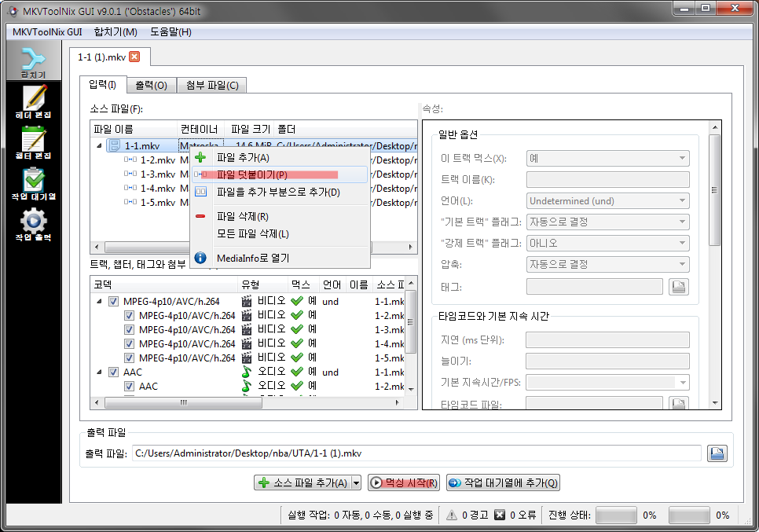This screenshot has height=532, width=759.
Task: Click the browse icon for 출력 파일 path
Action: point(717,453)
